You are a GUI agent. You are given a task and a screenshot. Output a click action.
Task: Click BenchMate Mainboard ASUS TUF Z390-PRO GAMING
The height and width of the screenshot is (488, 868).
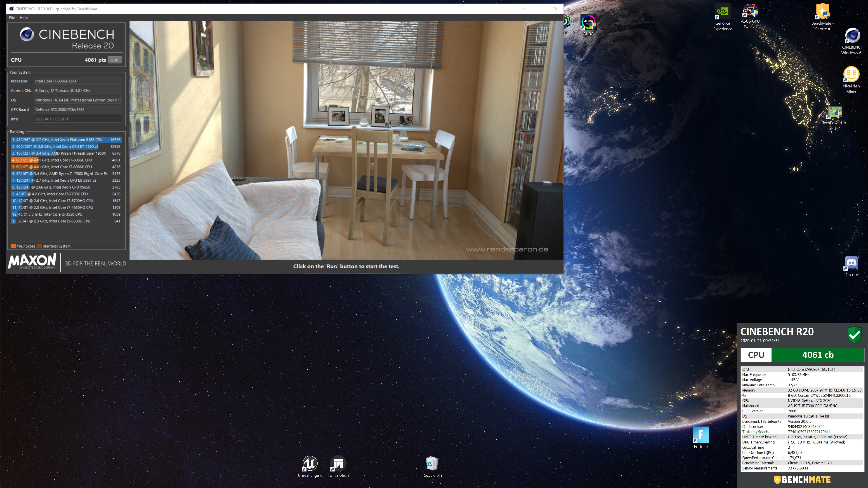[812, 406]
